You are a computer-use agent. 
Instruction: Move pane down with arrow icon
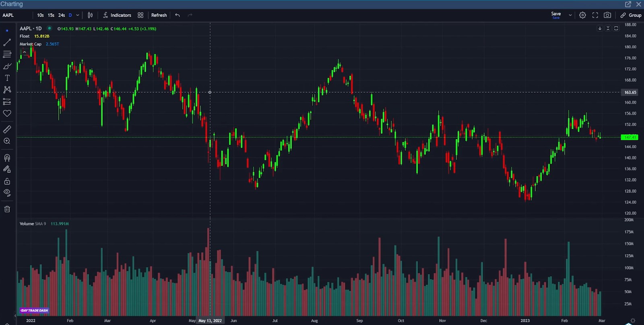click(600, 28)
